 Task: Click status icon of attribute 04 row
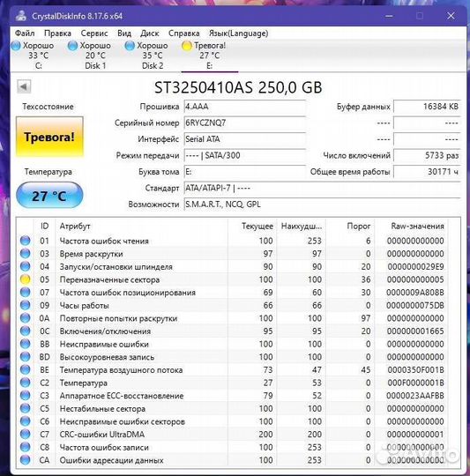pos(26,266)
